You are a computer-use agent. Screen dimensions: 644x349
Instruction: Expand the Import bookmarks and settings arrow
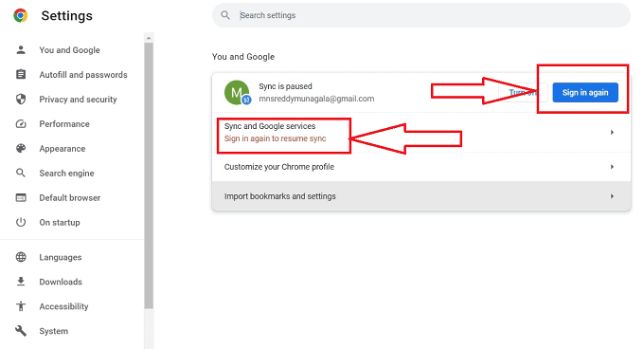pyautogui.click(x=612, y=196)
